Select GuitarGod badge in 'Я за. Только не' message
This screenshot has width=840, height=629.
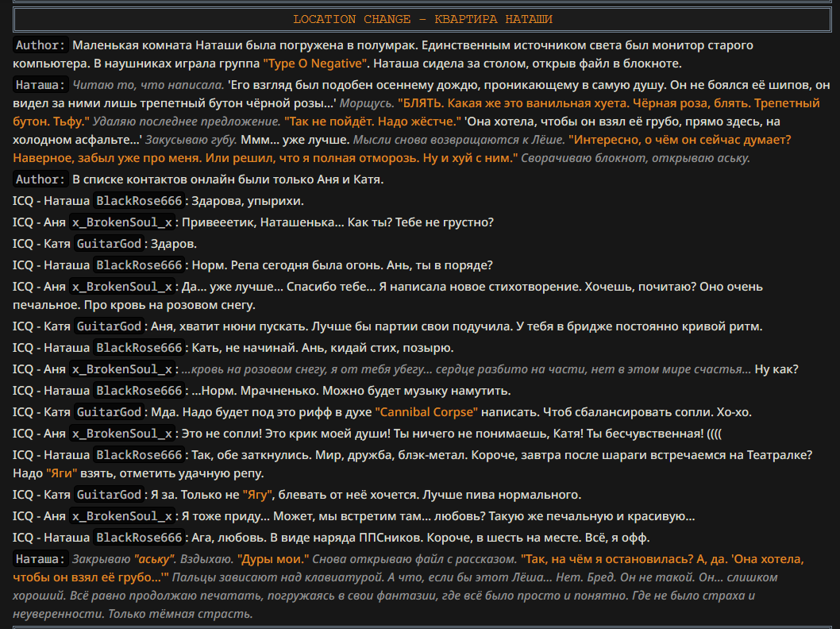(110, 495)
